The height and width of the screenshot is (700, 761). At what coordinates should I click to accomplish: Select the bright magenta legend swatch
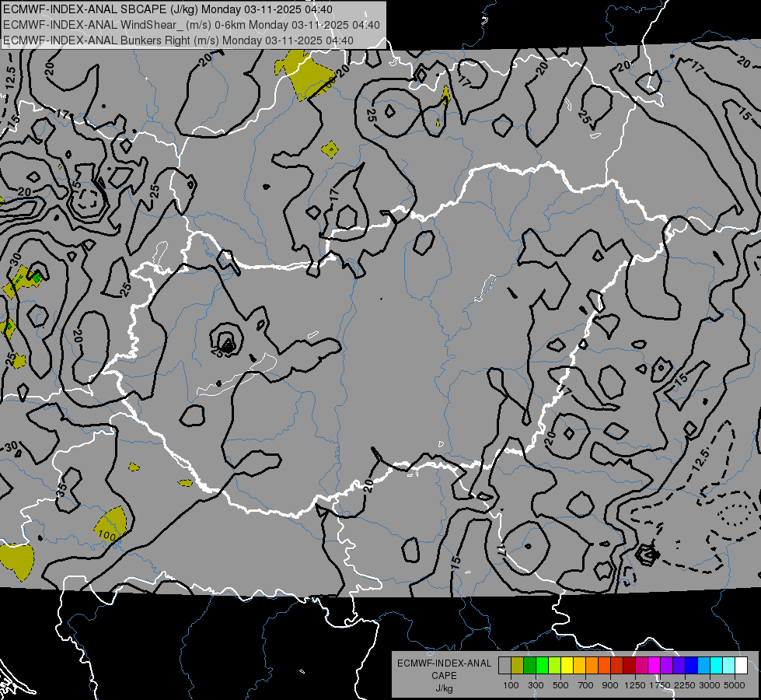click(x=654, y=666)
